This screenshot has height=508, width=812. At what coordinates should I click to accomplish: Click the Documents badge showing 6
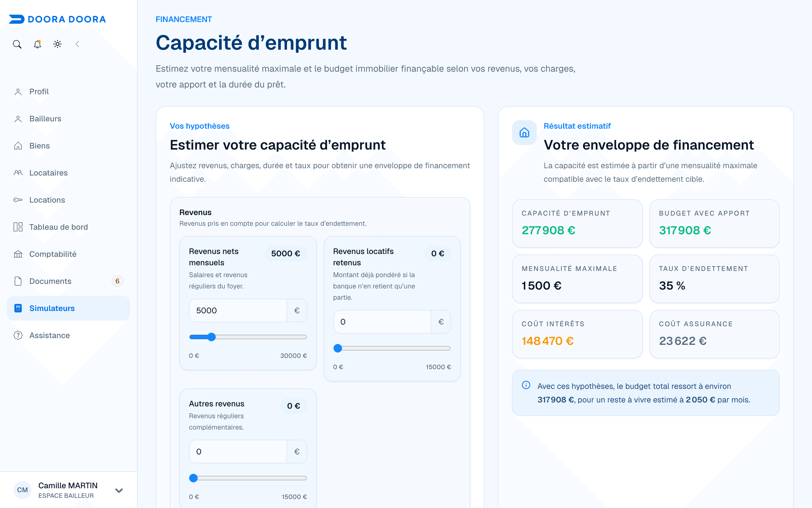click(118, 281)
